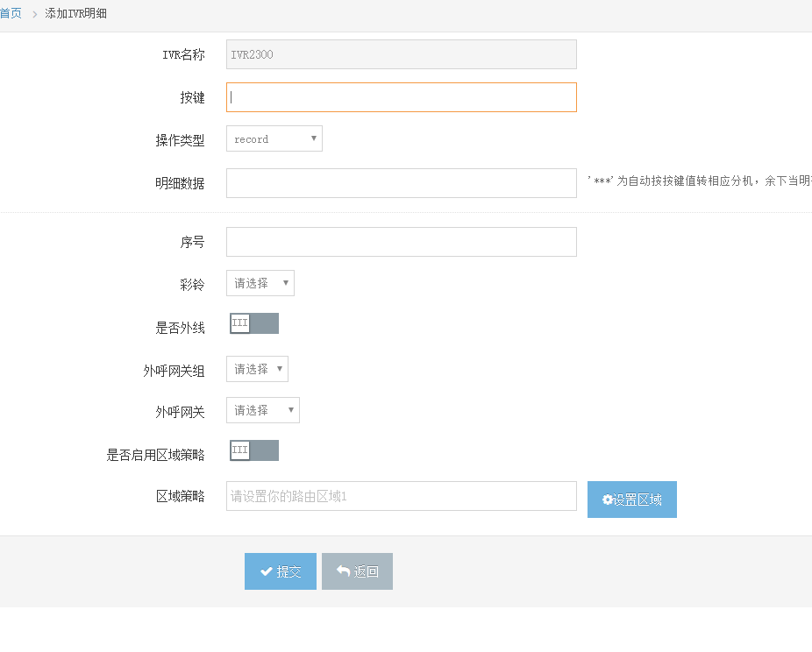Screen dimensions: 812x652
Task: Focus the 按键 input field
Action: 402,97
